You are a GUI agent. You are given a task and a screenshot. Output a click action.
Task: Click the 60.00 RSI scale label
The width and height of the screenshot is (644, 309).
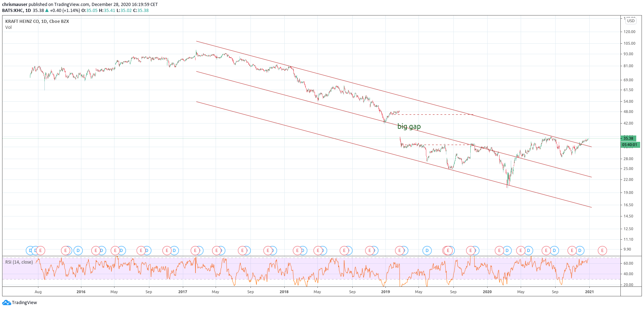coord(628,263)
